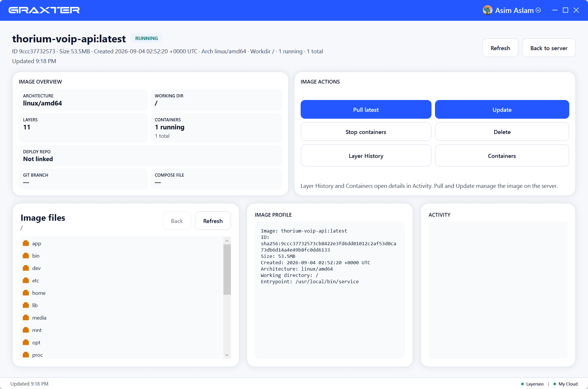Click the app folder icon
Image resolution: width=588 pixels, height=389 pixels.
[26, 243]
